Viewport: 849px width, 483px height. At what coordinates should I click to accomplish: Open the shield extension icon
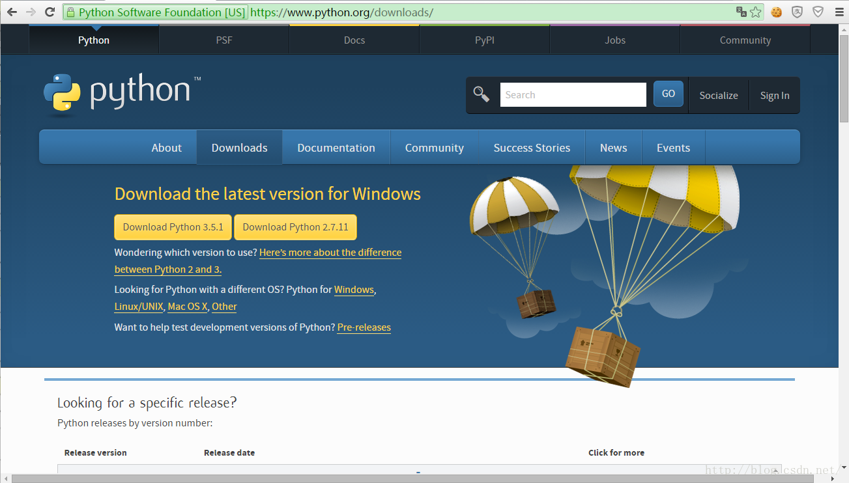point(797,12)
